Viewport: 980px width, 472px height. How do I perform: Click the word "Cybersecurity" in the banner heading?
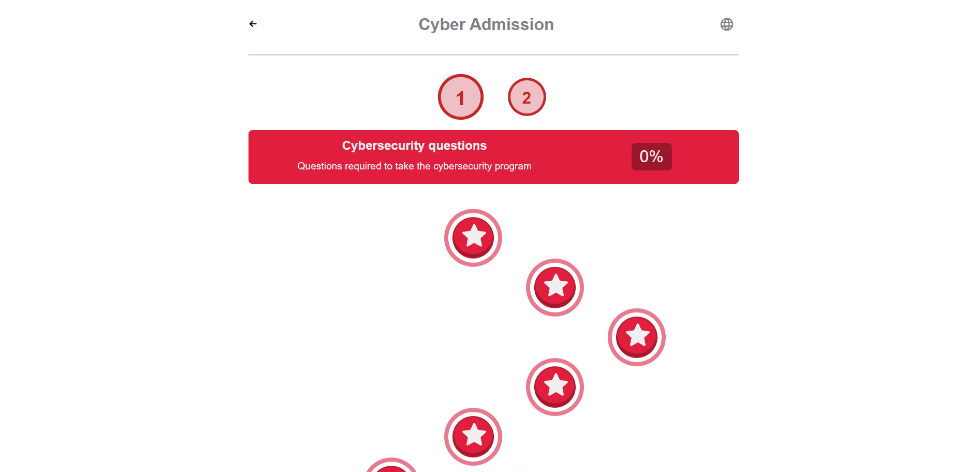coord(383,146)
